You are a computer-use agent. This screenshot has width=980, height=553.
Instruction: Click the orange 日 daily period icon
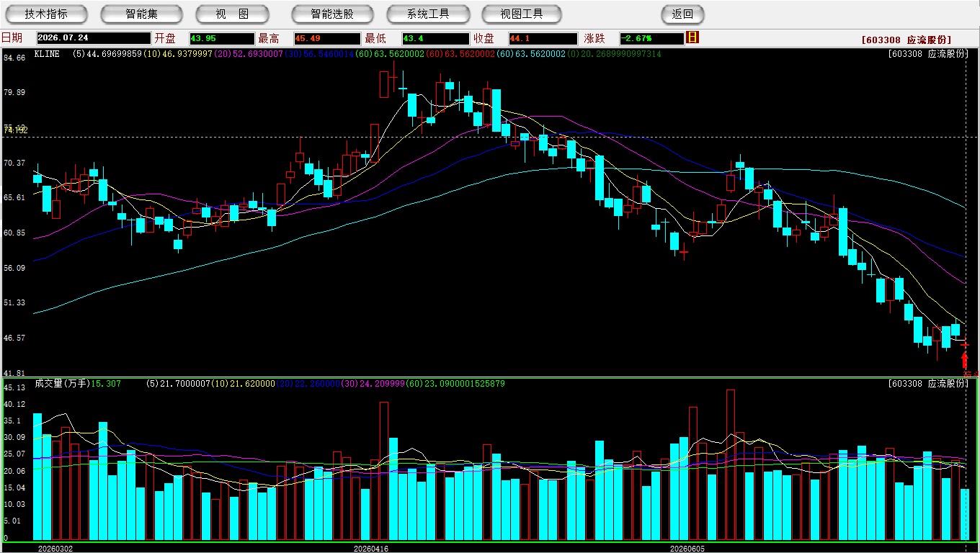pyautogui.click(x=693, y=37)
